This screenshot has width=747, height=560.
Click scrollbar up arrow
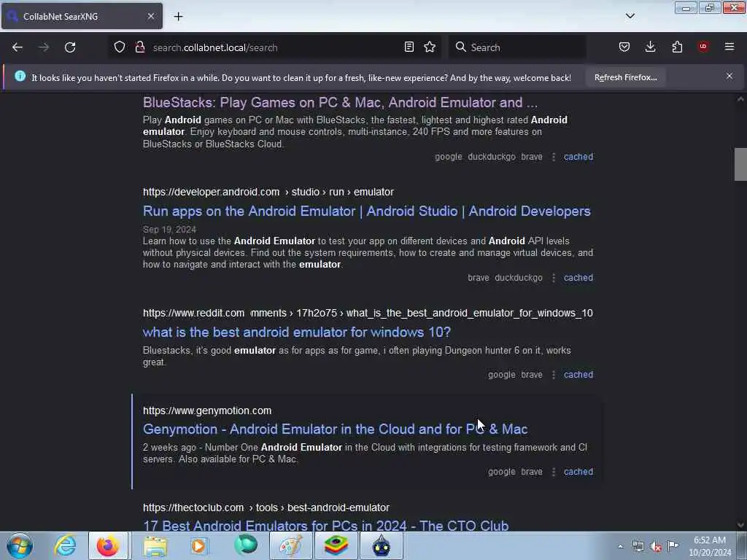[x=740, y=99]
